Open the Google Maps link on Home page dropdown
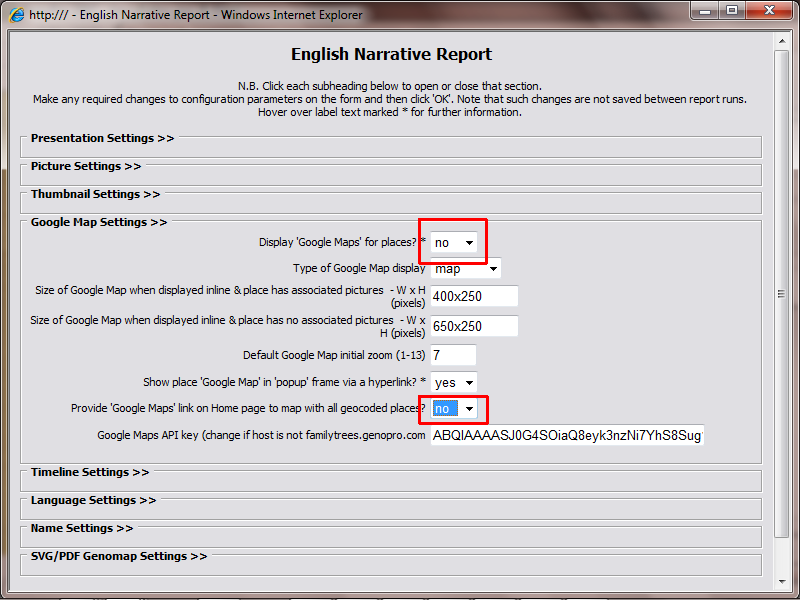This screenshot has height=600, width=800. [x=454, y=408]
